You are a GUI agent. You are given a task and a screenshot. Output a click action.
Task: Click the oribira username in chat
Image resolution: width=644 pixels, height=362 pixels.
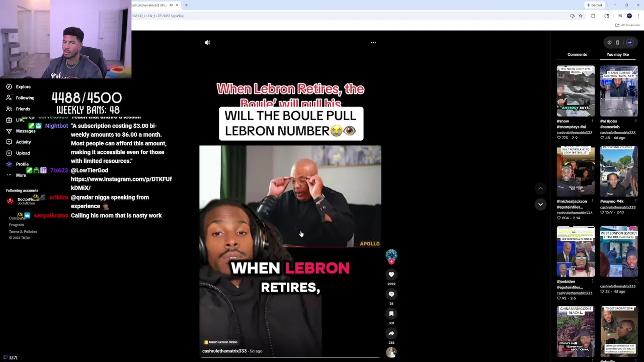click(x=58, y=197)
